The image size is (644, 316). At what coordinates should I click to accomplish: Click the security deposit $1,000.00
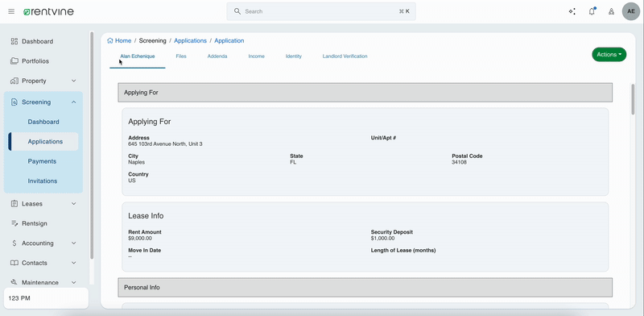click(x=383, y=239)
